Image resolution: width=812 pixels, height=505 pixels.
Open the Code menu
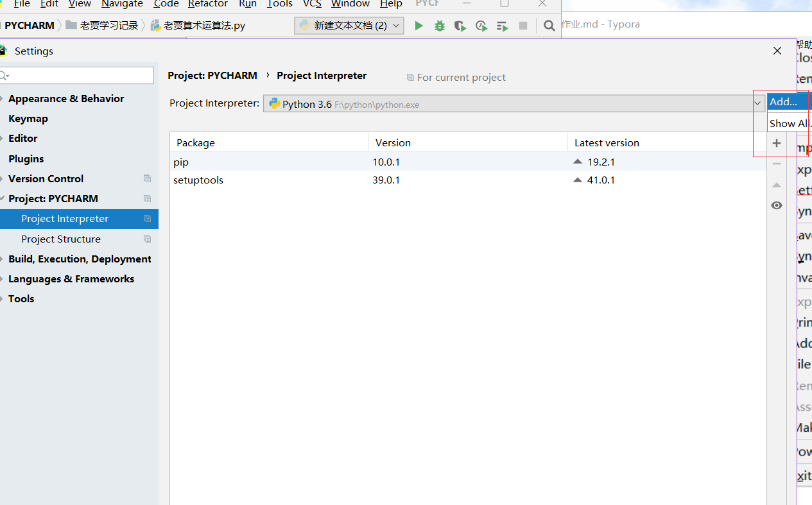(x=166, y=4)
